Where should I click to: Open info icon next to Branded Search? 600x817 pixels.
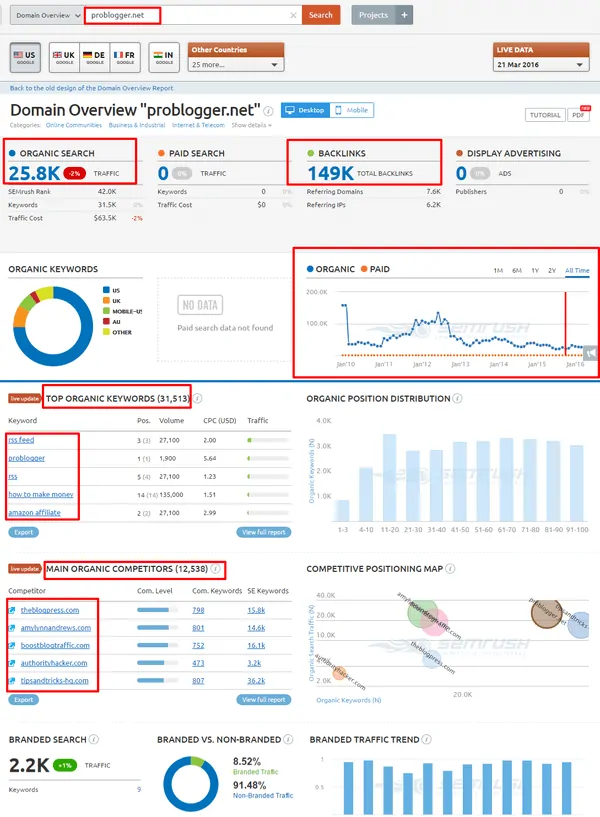94,739
